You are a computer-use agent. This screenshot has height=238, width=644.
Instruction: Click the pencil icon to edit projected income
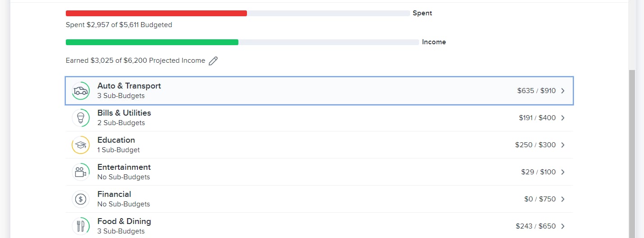[213, 61]
